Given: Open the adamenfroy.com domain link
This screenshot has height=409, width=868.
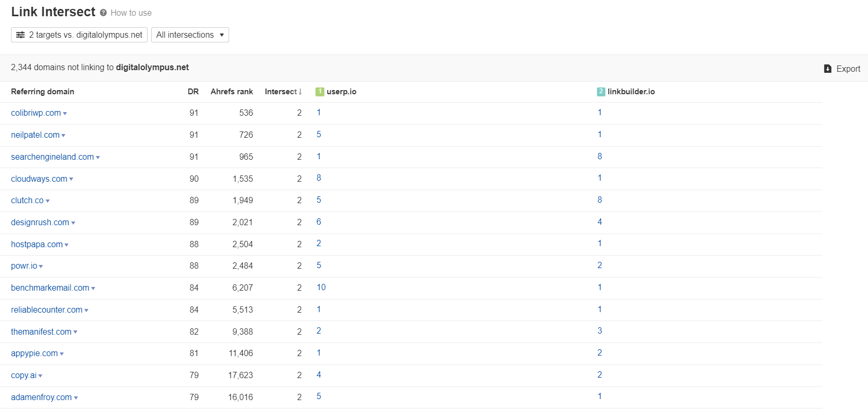Looking at the screenshot, I should 41,397.
